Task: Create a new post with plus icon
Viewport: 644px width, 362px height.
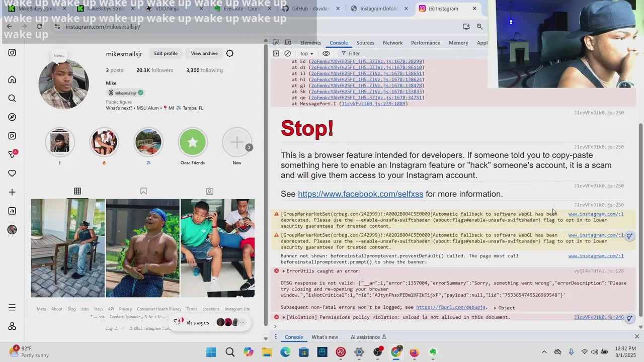Action: pyautogui.click(x=12, y=192)
